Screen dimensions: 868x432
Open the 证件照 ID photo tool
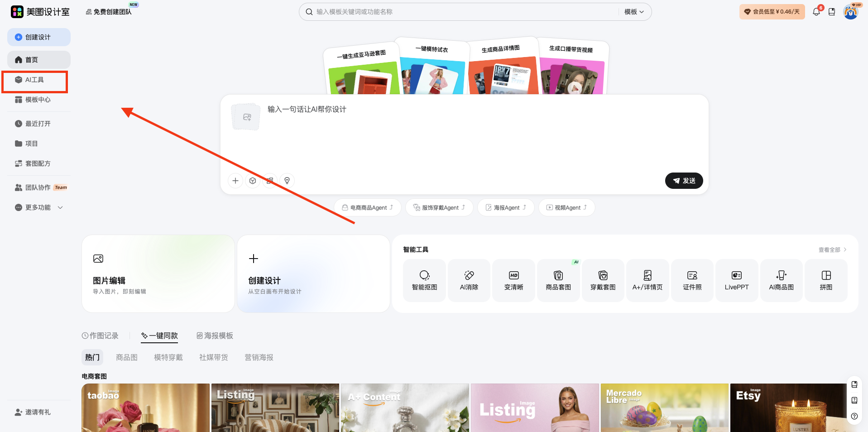point(691,280)
